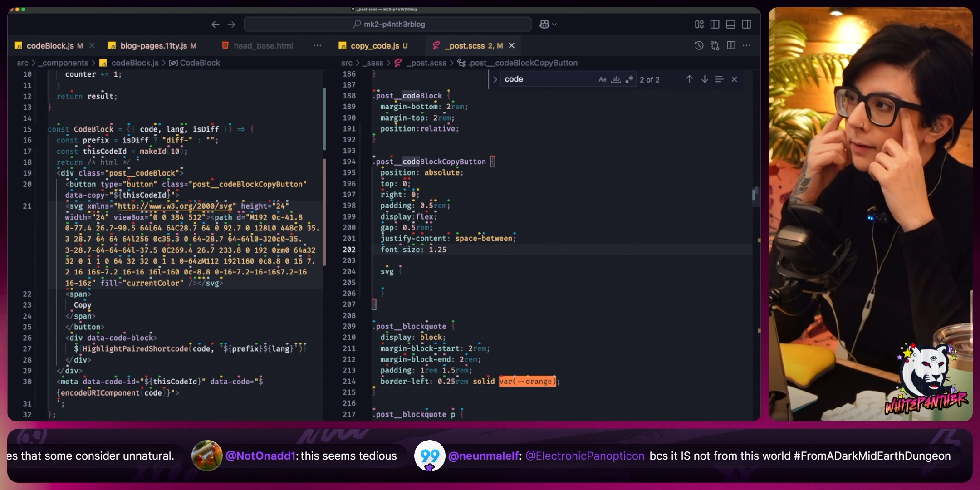Expand the replace field chevron in find widget
980x490 pixels.
coord(495,79)
